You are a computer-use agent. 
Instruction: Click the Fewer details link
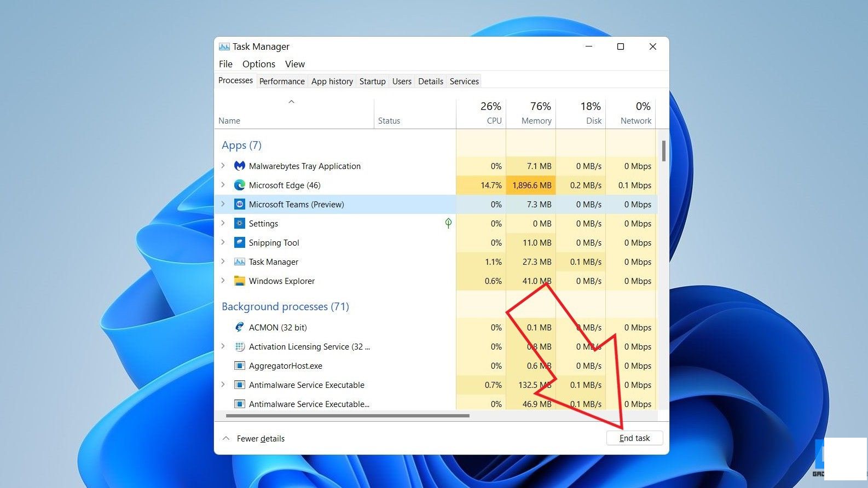point(261,438)
